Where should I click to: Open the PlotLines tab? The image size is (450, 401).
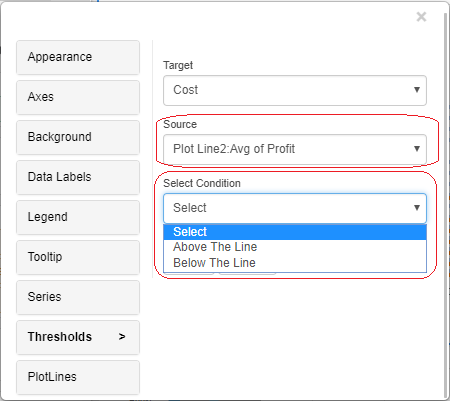click(x=78, y=377)
